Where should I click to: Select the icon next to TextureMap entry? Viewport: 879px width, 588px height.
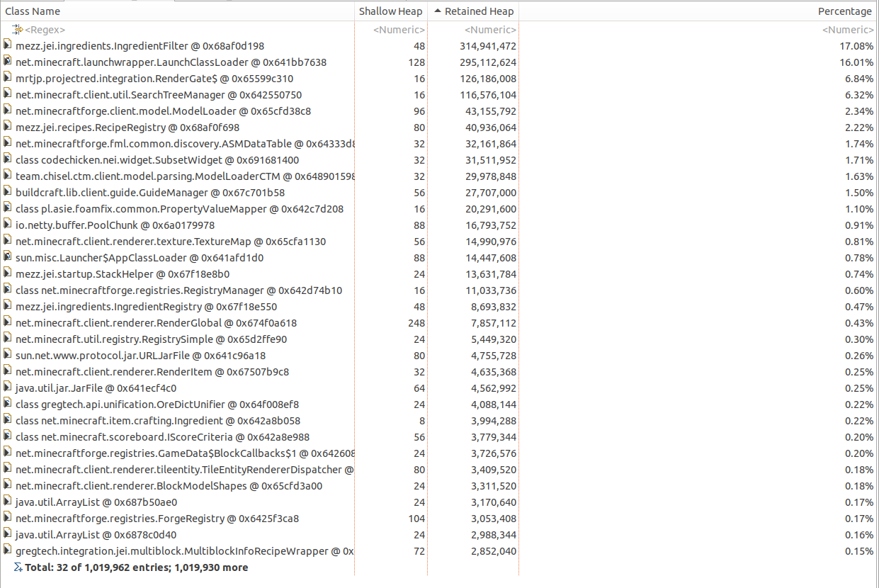click(x=7, y=242)
